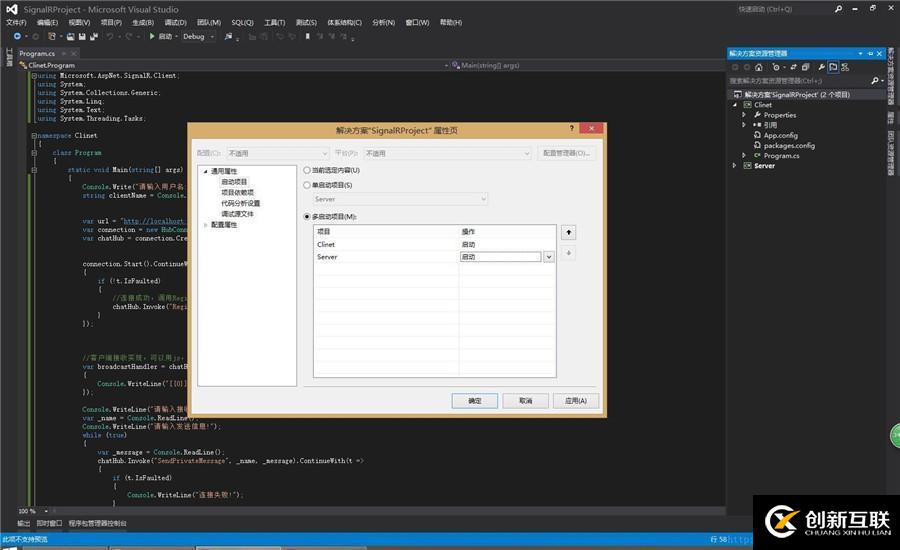Click the Solution Explorer class diagram icon
The height and width of the screenshot is (550, 900).
[x=845, y=67]
